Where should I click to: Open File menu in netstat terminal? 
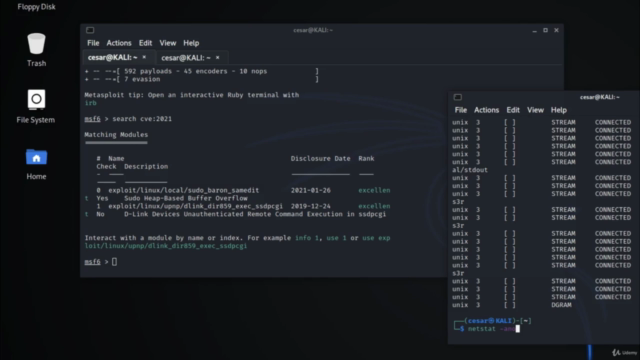pos(461,110)
